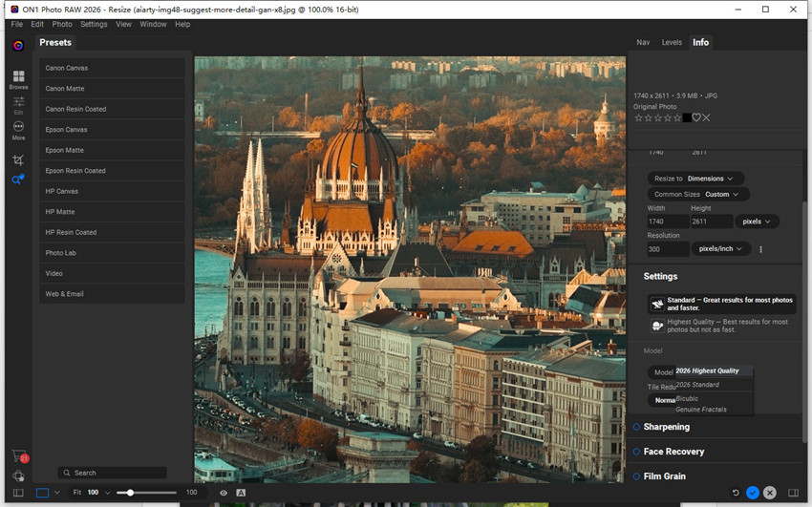Select Highest Quality option
Viewport: 812px width, 507px height.
pyautogui.click(x=721, y=326)
